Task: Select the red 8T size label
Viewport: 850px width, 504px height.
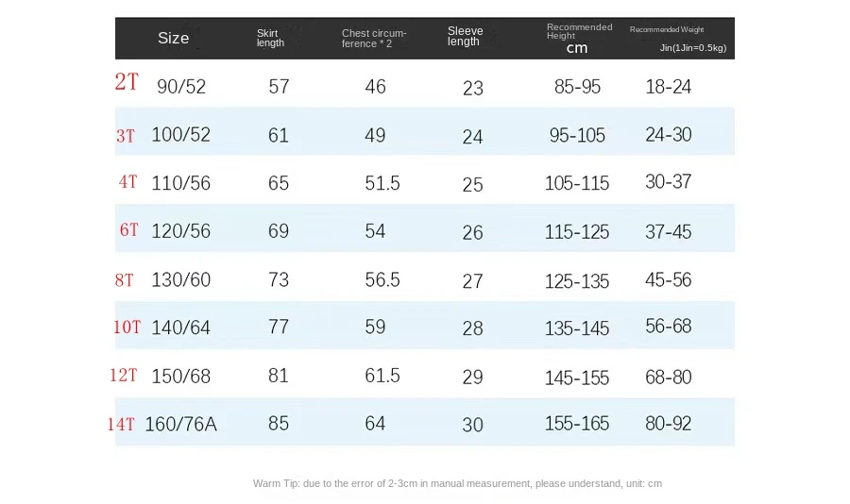Action: (x=124, y=280)
